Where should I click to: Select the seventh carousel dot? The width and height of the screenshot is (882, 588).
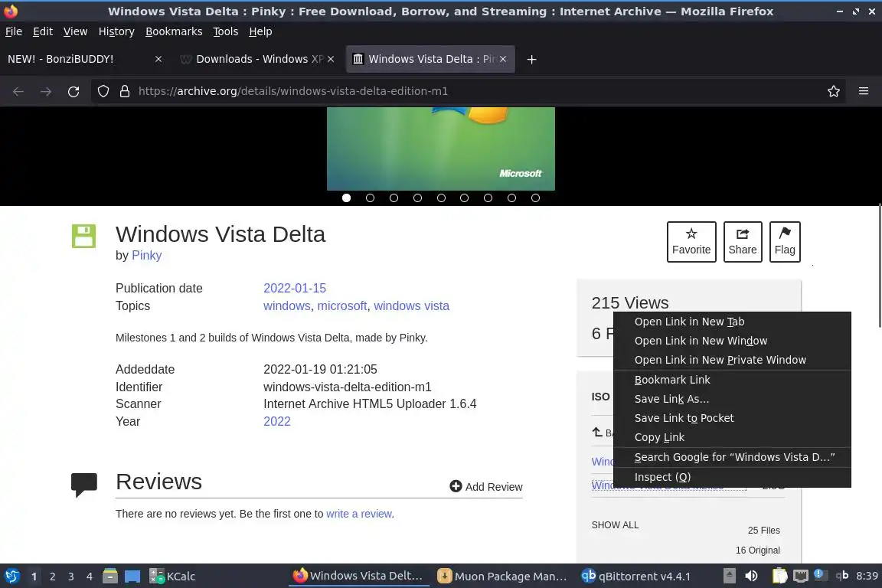tap(488, 198)
